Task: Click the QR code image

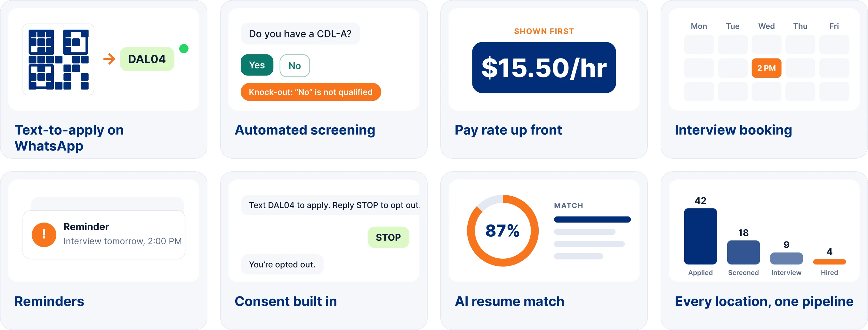Action: tap(58, 59)
